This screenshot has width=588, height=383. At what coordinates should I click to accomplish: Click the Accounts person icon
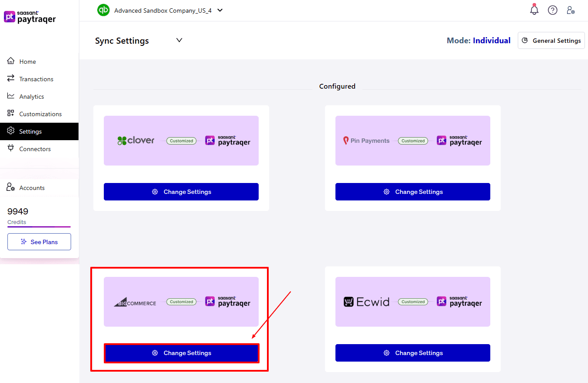point(11,187)
